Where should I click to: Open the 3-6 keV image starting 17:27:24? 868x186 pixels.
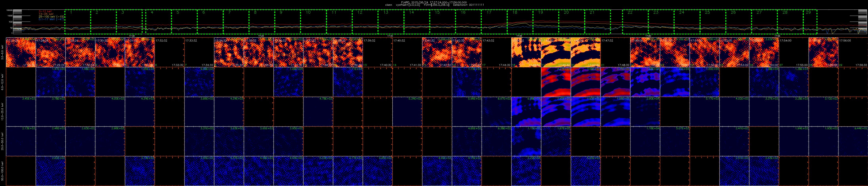21,52
